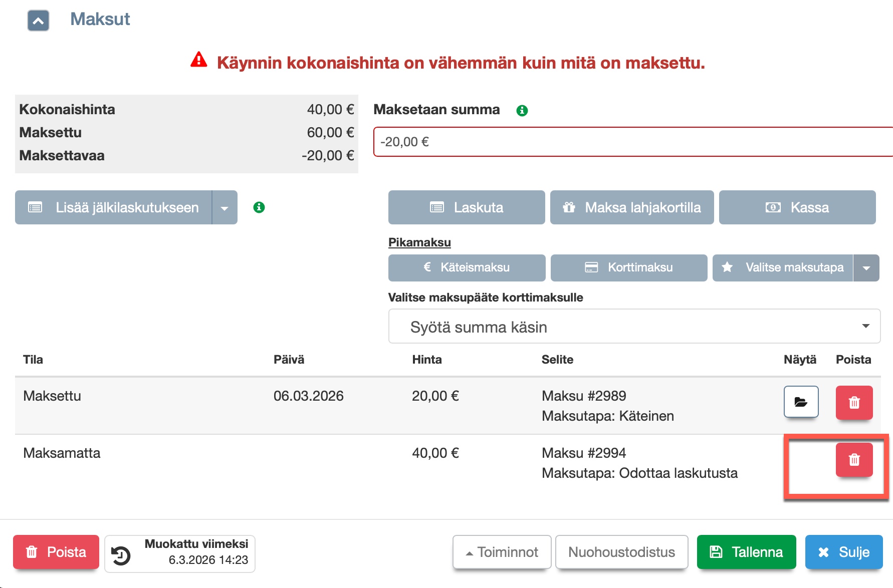893x588 pixels.
Task: Collapse the Maksut section with chevron icon
Action: (x=38, y=21)
